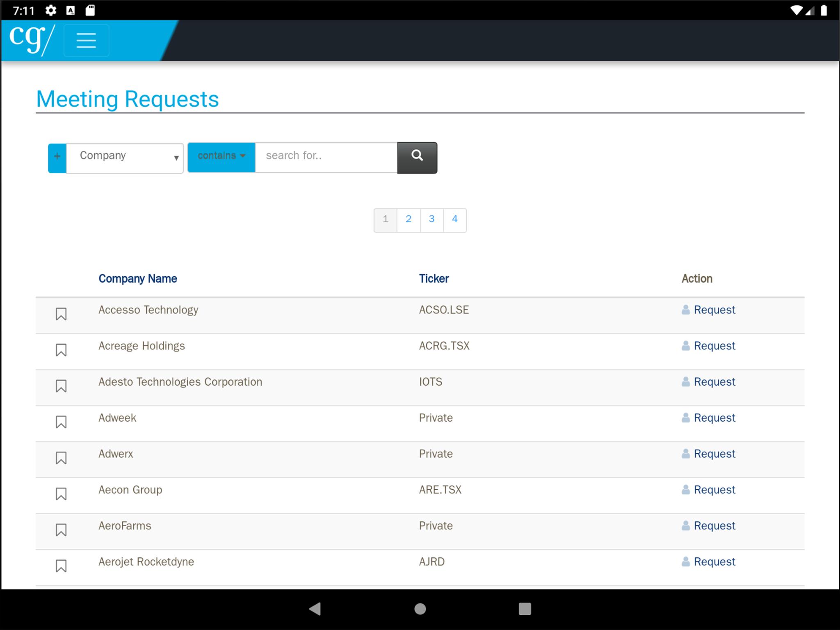This screenshot has width=840, height=630.
Task: Sort by Company Name column header
Action: (138, 278)
